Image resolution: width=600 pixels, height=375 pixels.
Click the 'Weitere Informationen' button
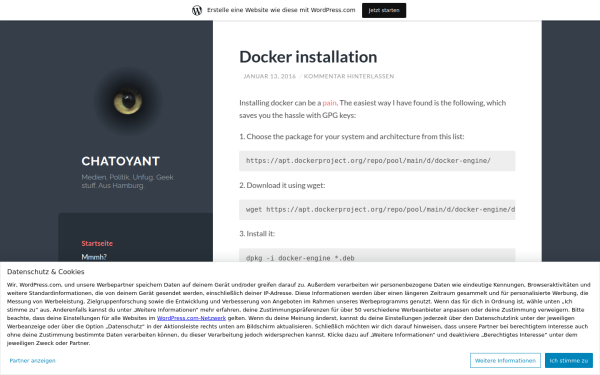coord(505,360)
